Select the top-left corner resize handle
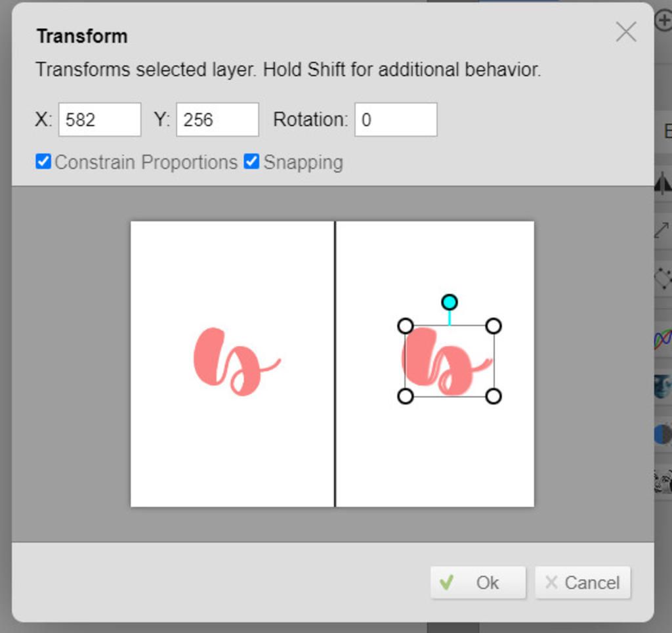The height and width of the screenshot is (633, 672). tap(406, 326)
